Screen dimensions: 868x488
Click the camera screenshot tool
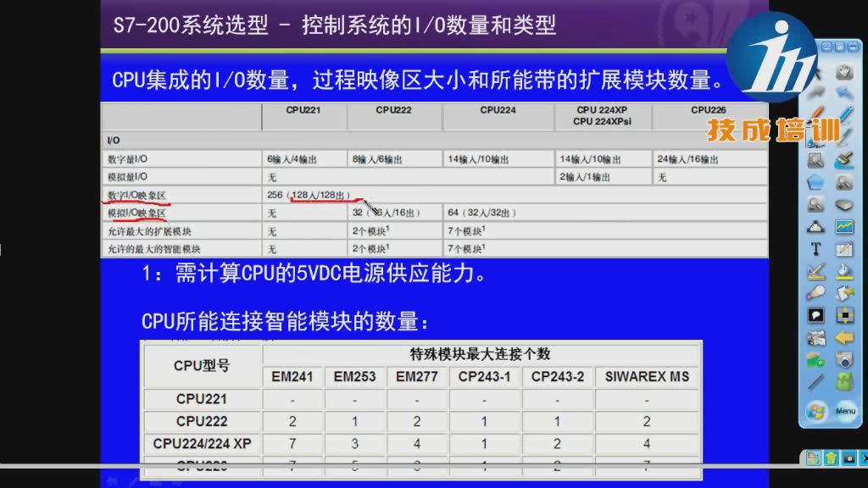pyautogui.click(x=844, y=359)
